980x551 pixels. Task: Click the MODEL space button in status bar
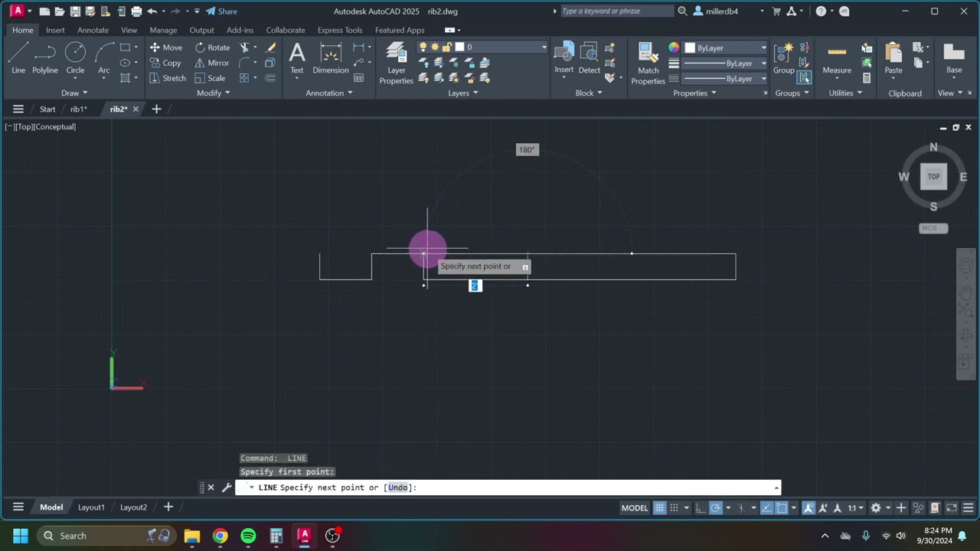point(635,507)
